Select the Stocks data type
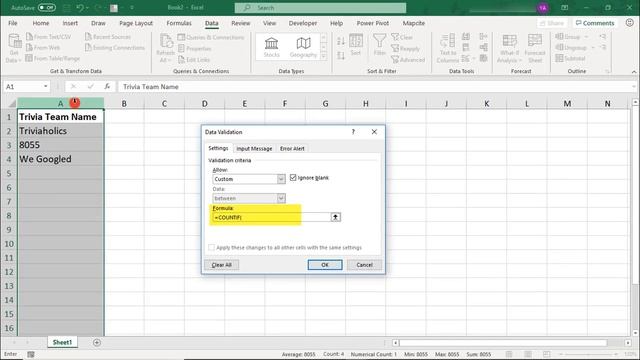The height and width of the screenshot is (360, 640). pyautogui.click(x=271, y=47)
